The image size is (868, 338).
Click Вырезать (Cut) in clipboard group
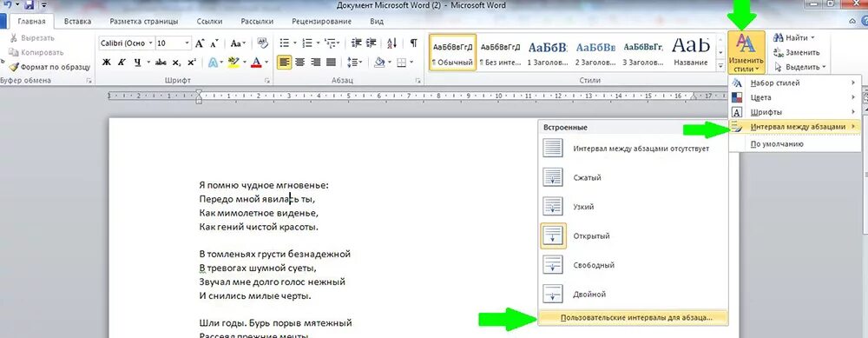[31, 38]
